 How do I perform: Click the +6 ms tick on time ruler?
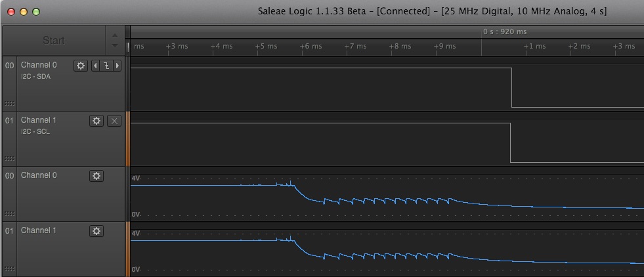311,46
